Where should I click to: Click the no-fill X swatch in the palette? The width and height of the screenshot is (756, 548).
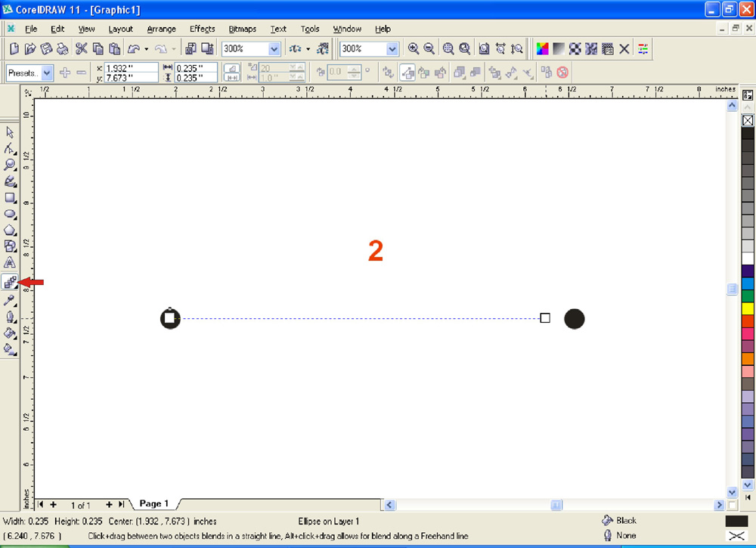click(748, 120)
